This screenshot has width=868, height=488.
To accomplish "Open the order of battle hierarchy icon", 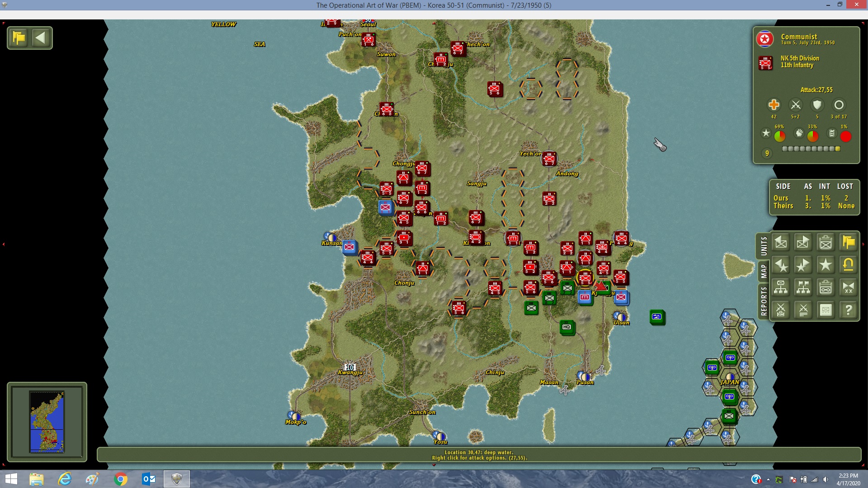I will pos(781,287).
